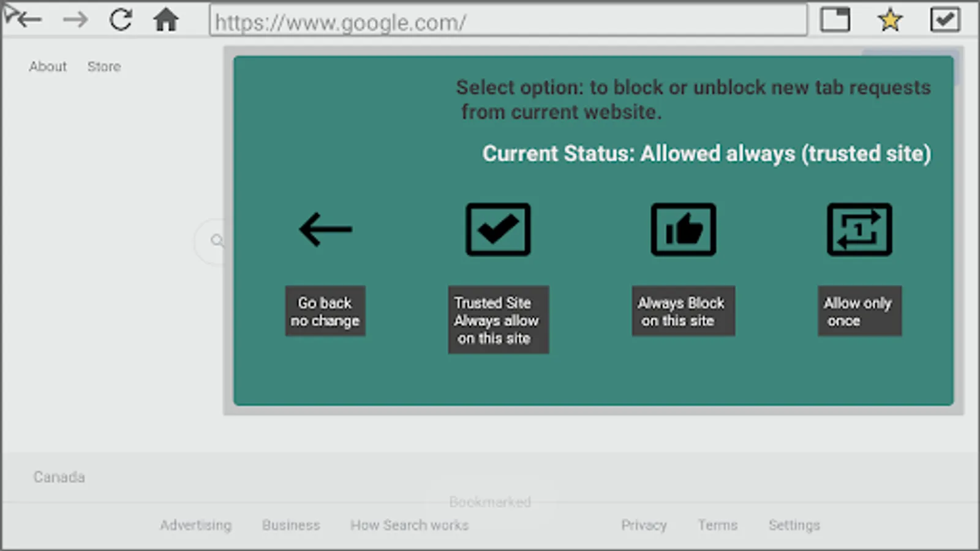Open the Advertising footer link
Screen dimensions: 980x551
(x=196, y=525)
